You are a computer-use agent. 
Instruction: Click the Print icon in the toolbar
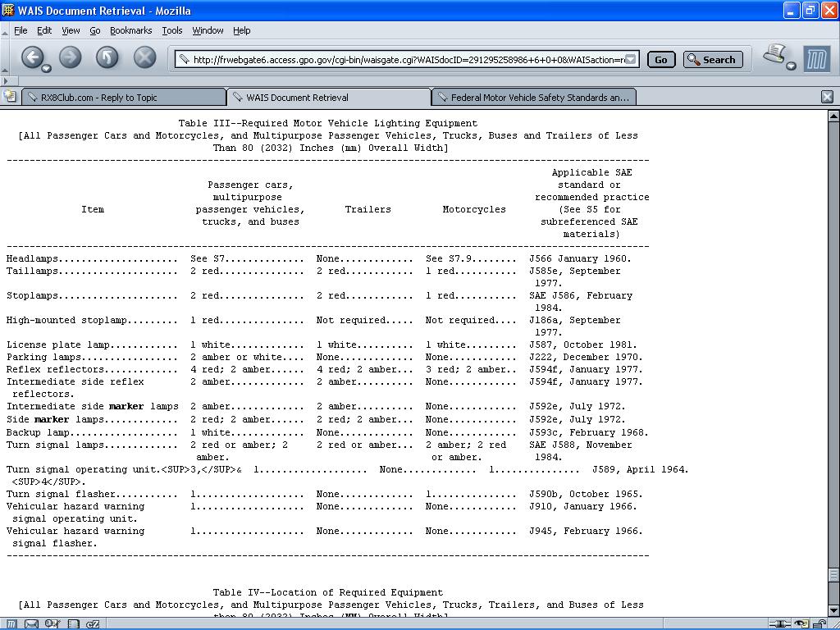coord(774,53)
